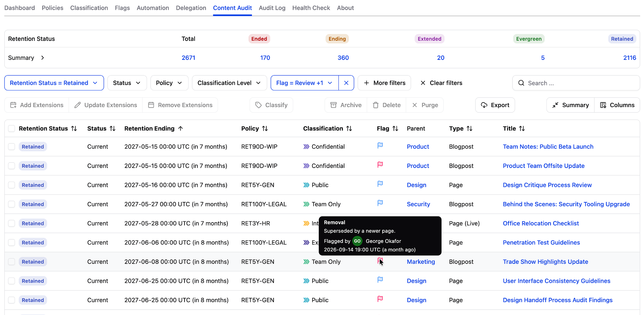
Task: Click Team Only classification icon in Security row
Action: [306, 204]
